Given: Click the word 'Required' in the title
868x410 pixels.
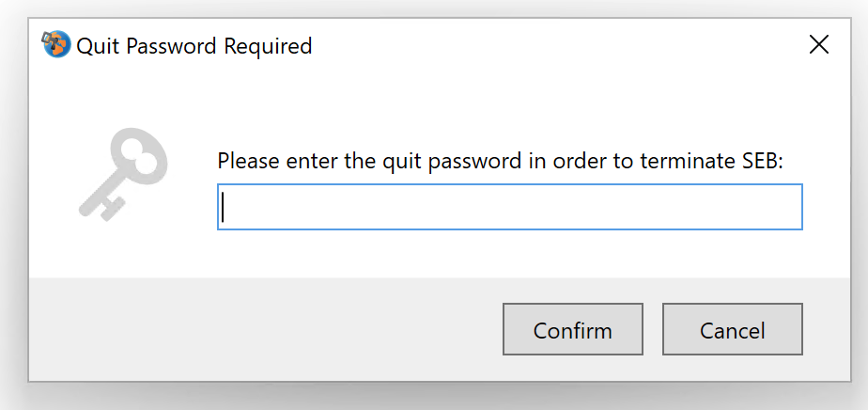Looking at the screenshot, I should click(x=268, y=46).
